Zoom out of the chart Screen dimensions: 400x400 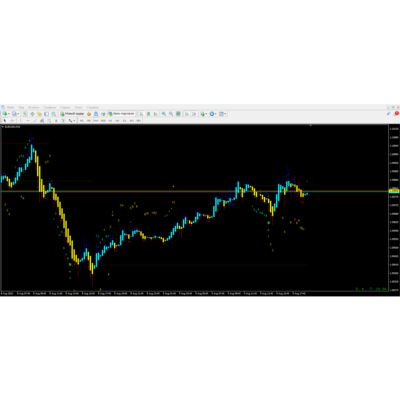tap(171, 114)
